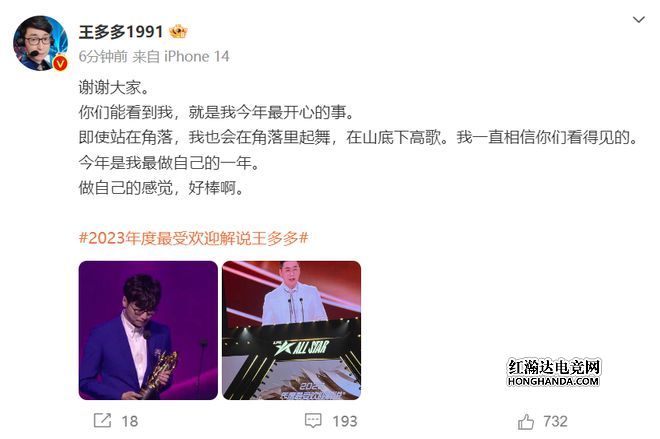Click the orange verified V badge

tap(60, 64)
